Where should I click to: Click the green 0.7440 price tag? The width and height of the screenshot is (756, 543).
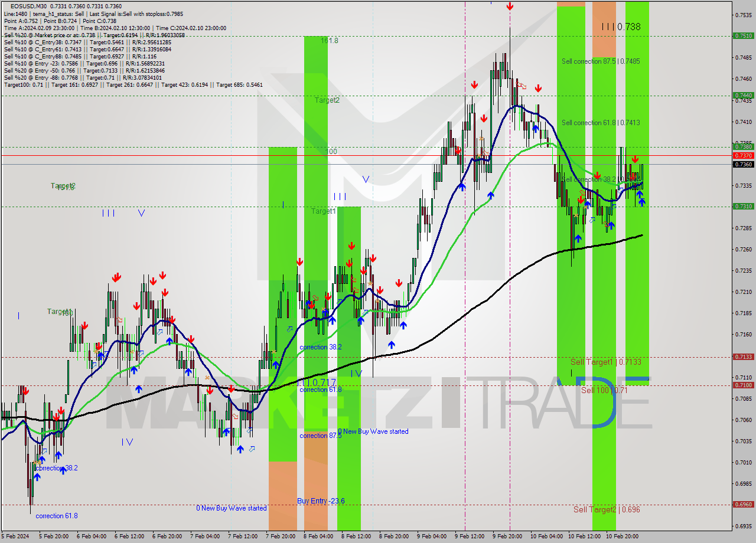click(742, 95)
